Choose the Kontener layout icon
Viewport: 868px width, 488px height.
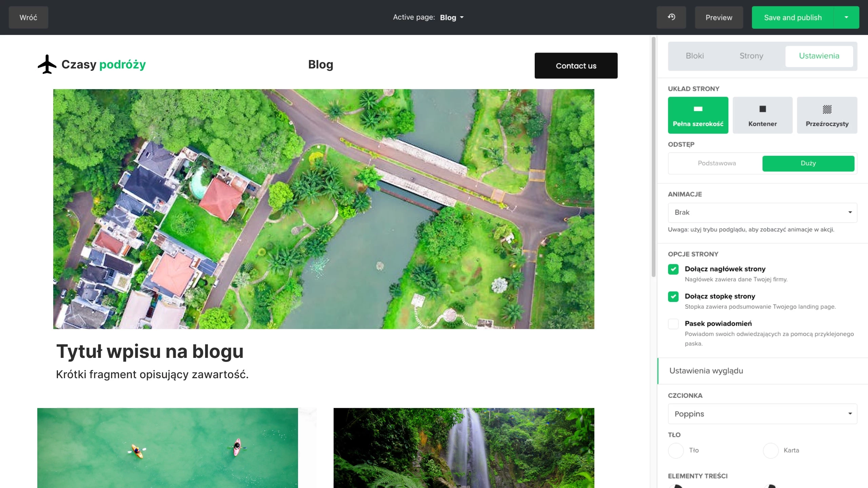(x=762, y=109)
